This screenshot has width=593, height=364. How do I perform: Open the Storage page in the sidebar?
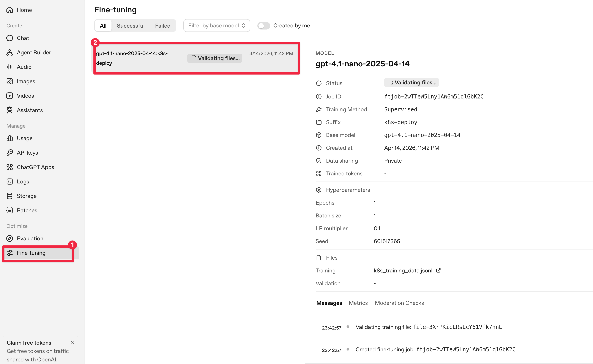pos(26,196)
